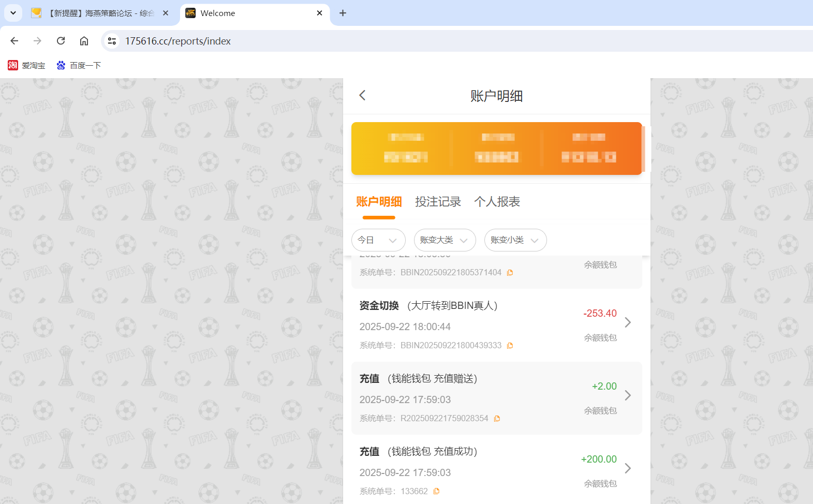Open the 账变大类 filter dropdown
Viewport: 813px width, 504px height.
tap(445, 240)
